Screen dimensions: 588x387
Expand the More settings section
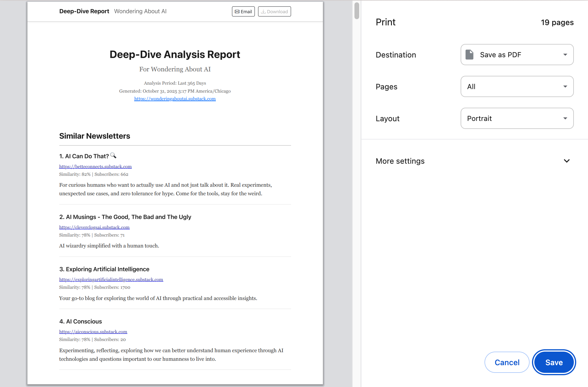[400, 161]
